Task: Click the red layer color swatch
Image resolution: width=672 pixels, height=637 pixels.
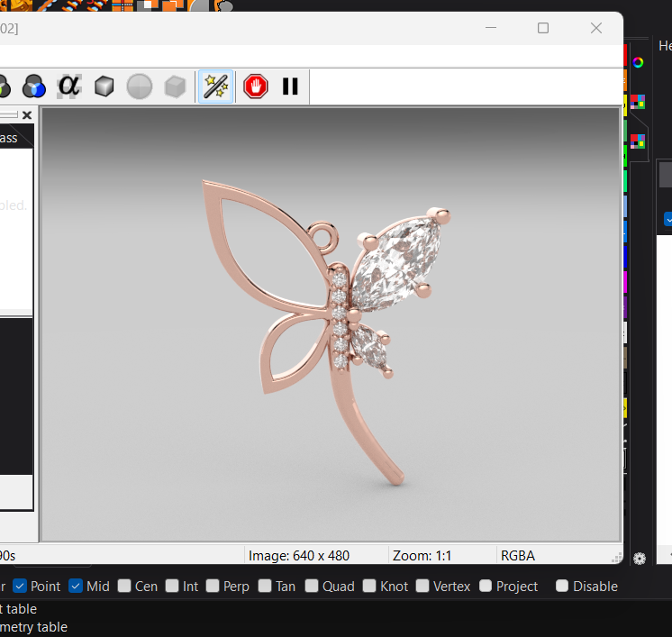Action: coord(625,55)
